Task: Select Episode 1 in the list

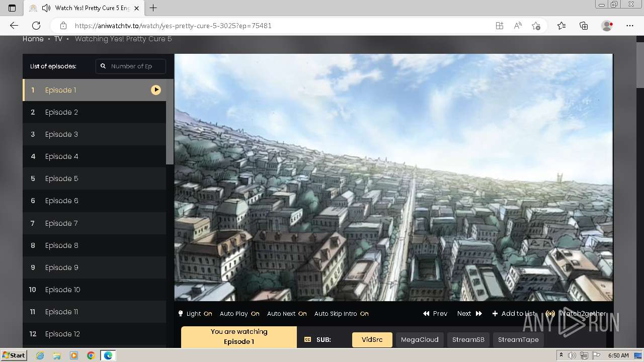Action: pos(95,90)
